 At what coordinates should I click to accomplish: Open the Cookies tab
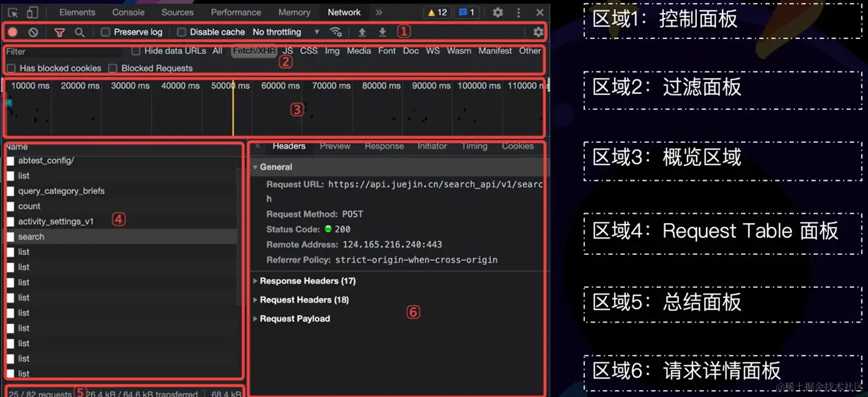coord(517,146)
